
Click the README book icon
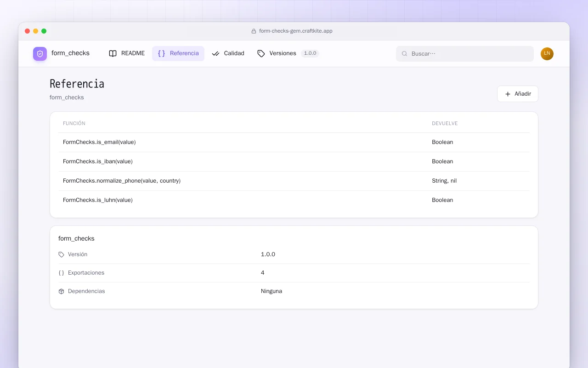tap(113, 53)
